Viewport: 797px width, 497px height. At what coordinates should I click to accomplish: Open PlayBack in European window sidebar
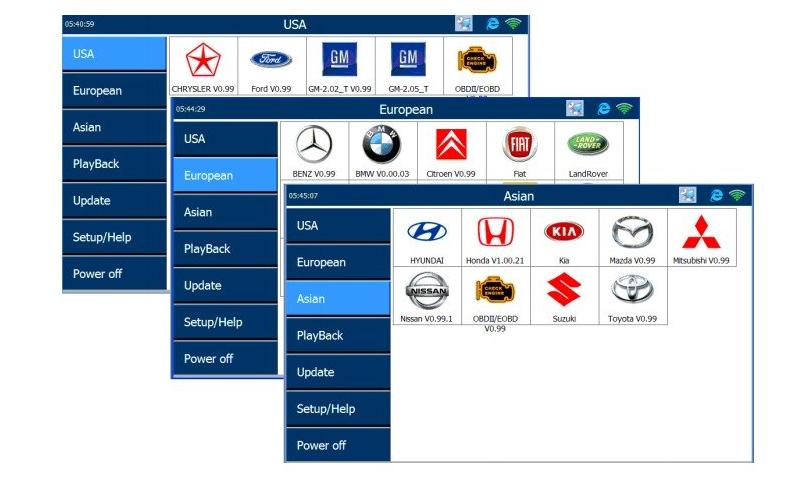(x=225, y=248)
